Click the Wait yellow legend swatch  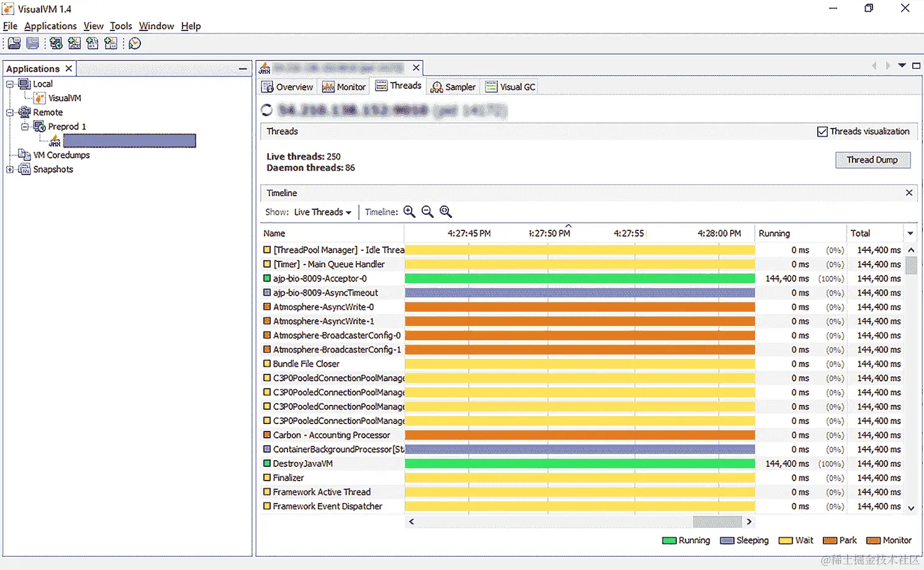pos(786,541)
